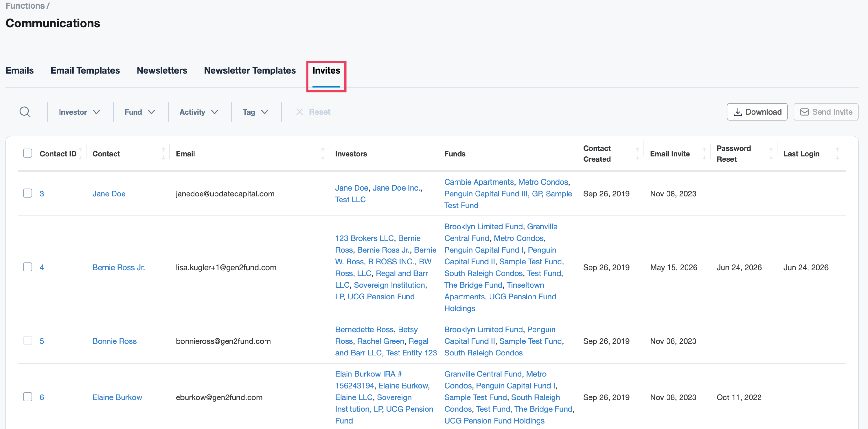
Task: Open contact ID 5 link
Action: pos(42,341)
